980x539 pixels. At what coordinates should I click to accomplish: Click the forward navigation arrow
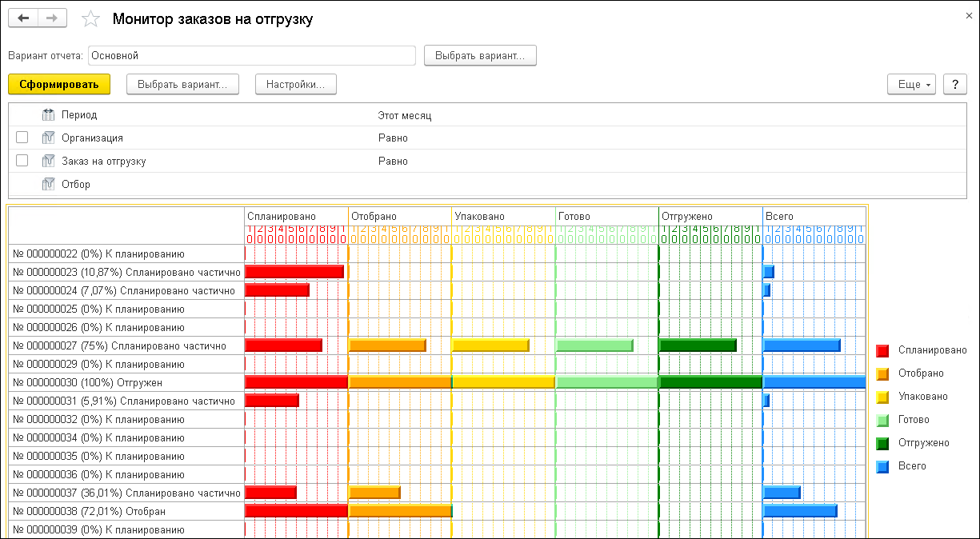52,19
